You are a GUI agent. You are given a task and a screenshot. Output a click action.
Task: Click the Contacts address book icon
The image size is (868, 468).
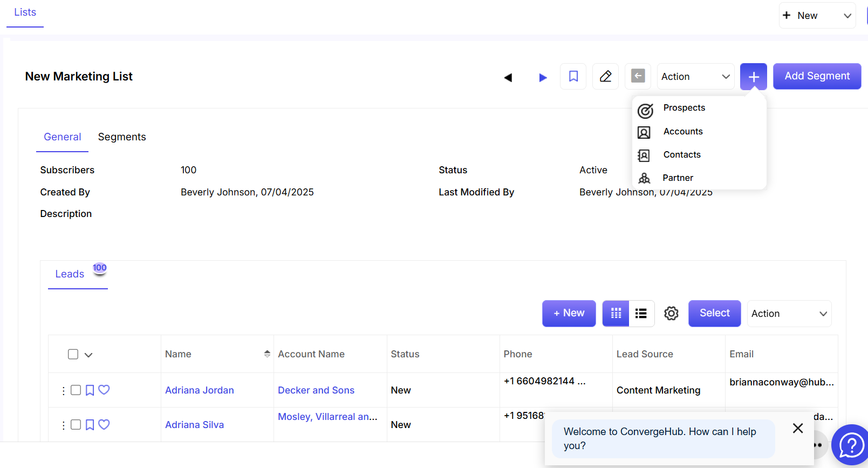click(644, 155)
